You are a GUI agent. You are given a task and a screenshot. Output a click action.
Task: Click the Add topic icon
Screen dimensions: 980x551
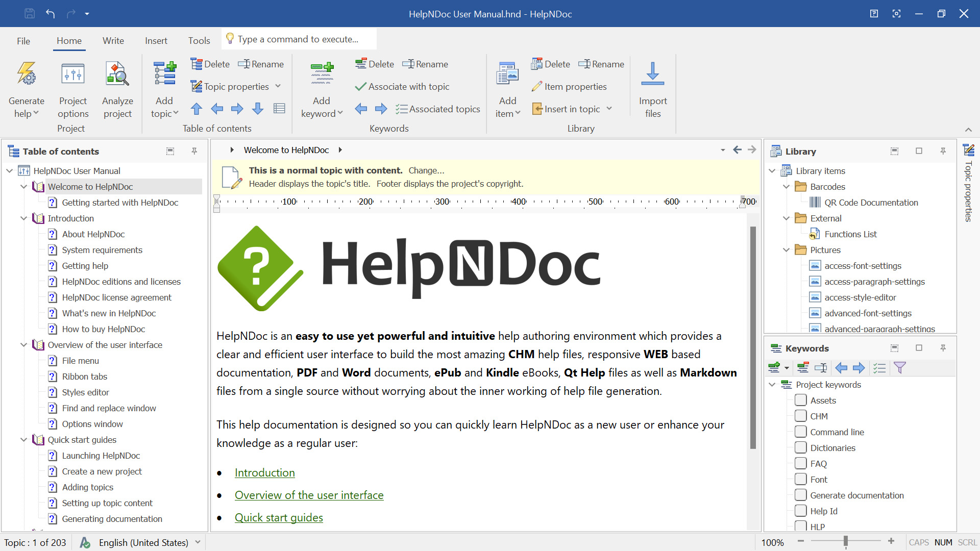(164, 74)
